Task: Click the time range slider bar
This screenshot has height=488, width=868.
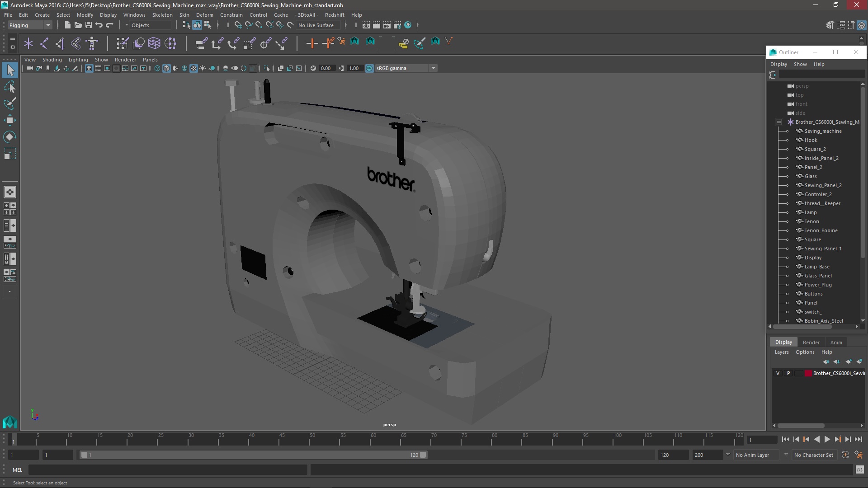Action: 253,455
